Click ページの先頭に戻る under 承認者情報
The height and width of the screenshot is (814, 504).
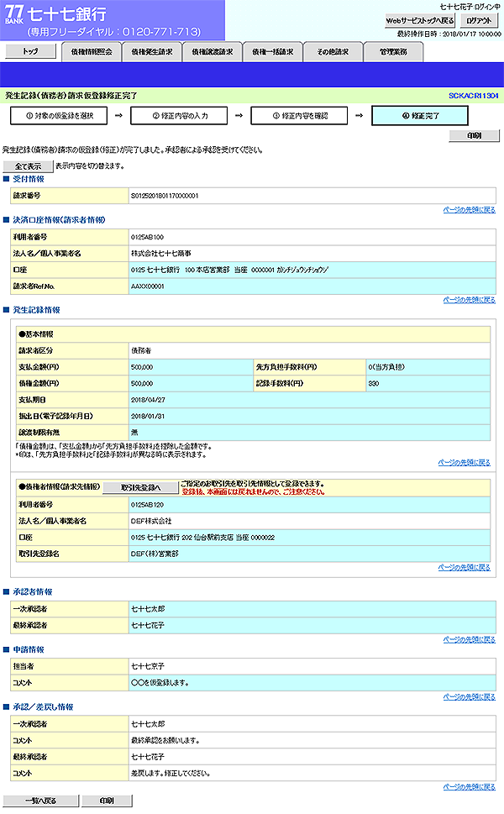pyautogui.click(x=470, y=639)
